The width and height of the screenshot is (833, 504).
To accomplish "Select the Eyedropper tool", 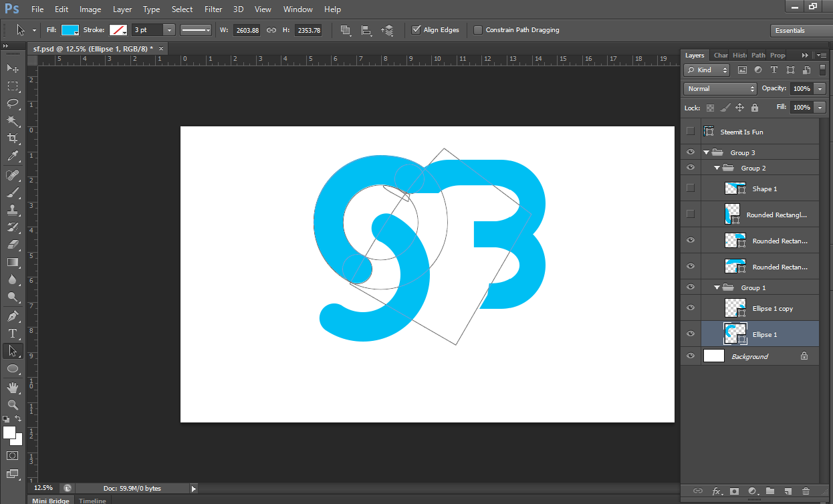I will click(x=13, y=156).
